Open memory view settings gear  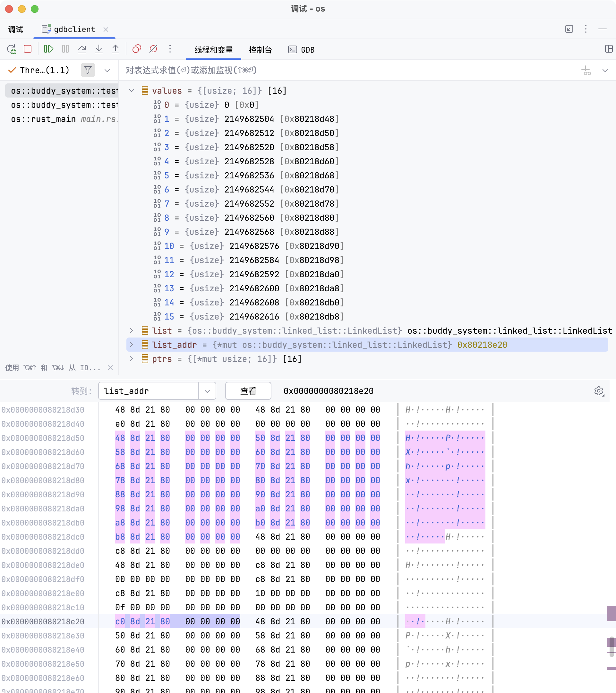tap(599, 391)
